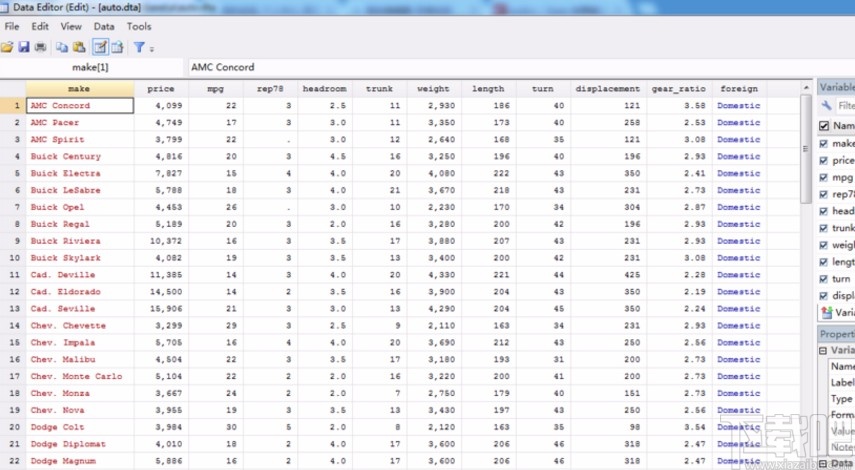Select row number 12 header
Image resolution: width=855 pixels, height=470 pixels.
(13, 292)
